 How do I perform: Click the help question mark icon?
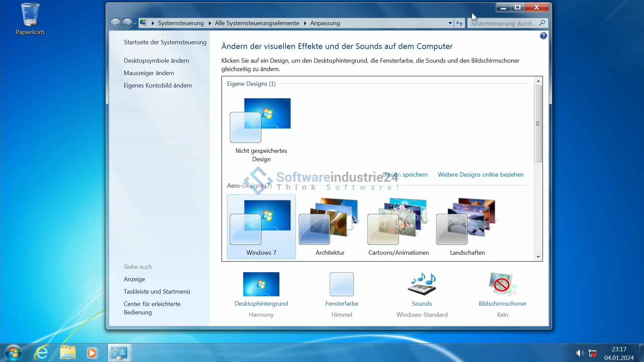(543, 36)
